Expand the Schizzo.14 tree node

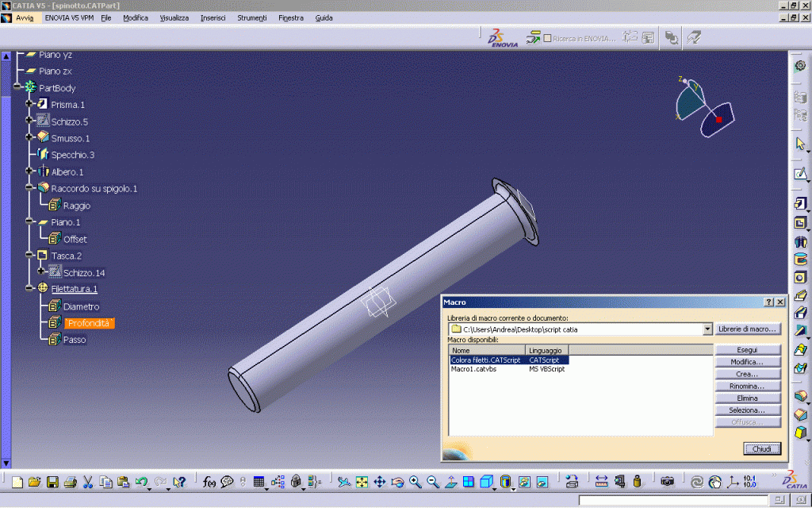(x=41, y=271)
